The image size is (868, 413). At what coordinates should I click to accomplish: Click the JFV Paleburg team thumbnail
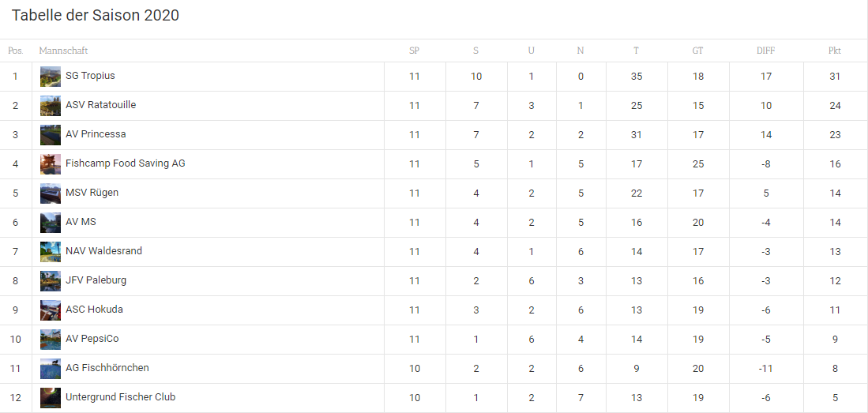click(x=51, y=281)
